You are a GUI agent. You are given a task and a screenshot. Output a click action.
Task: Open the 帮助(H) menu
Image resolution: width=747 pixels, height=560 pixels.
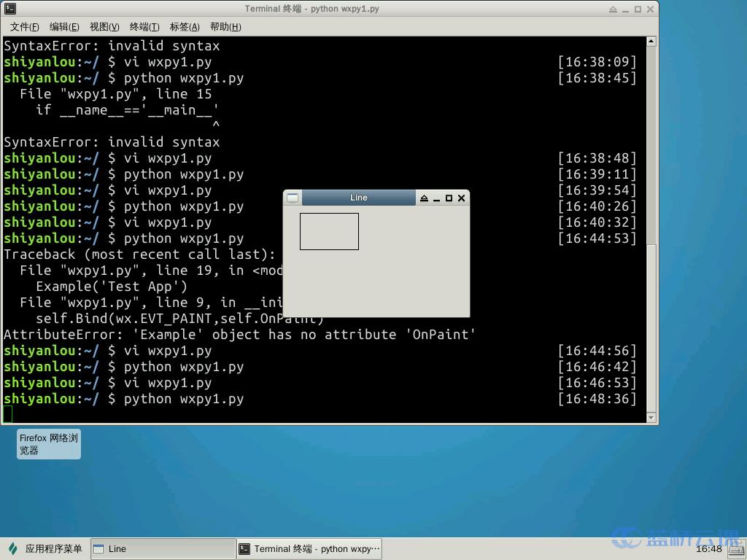pos(225,27)
